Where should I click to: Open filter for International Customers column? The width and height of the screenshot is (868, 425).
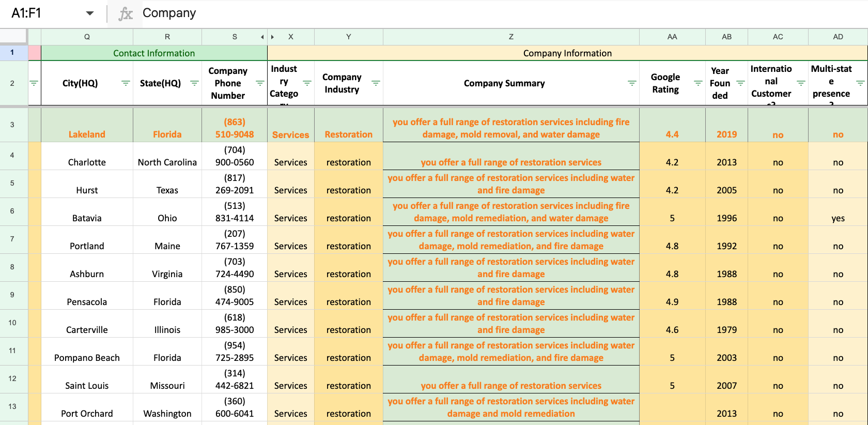(x=801, y=83)
